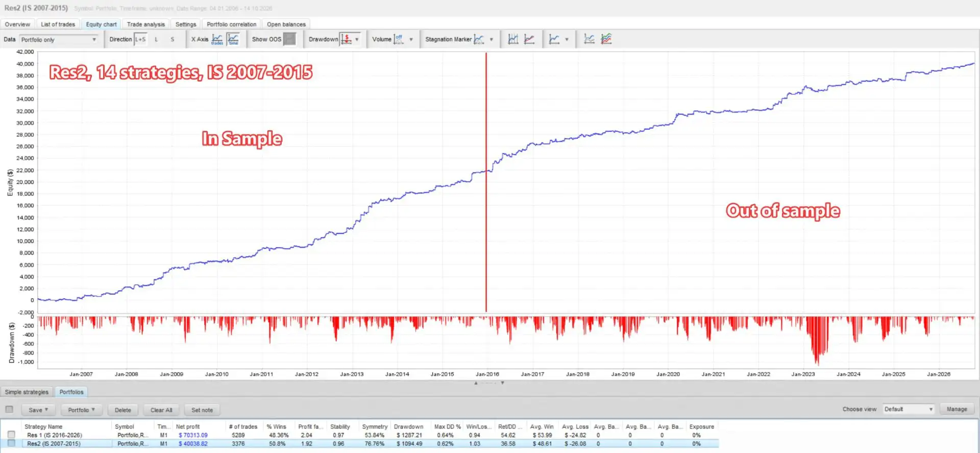Click the red line chart toolbar icon
The image size is (980, 453).
click(529, 39)
